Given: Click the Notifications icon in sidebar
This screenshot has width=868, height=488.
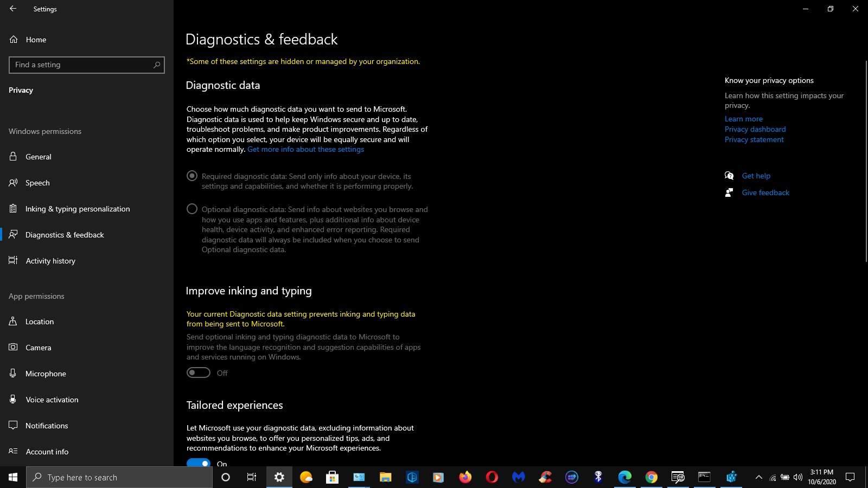Looking at the screenshot, I should [x=13, y=425].
